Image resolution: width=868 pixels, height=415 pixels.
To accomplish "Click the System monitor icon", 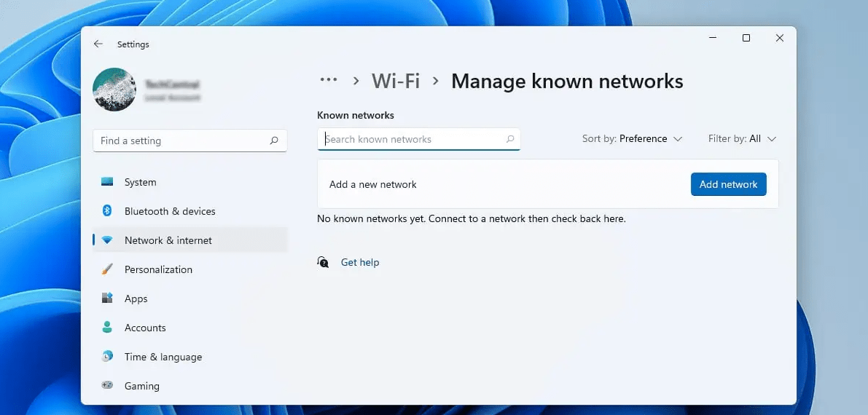I will (107, 182).
